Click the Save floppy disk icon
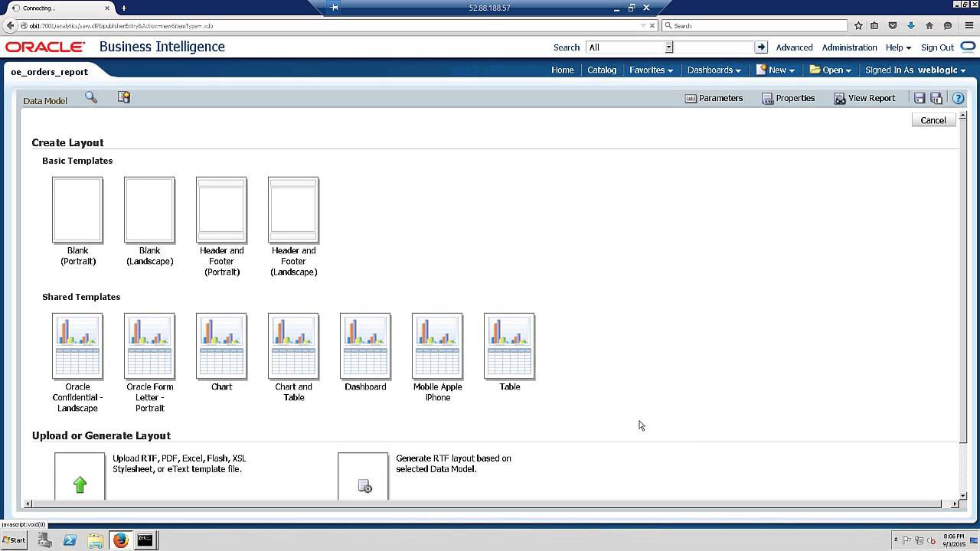This screenshot has width=980, height=551. pyautogui.click(x=920, y=98)
